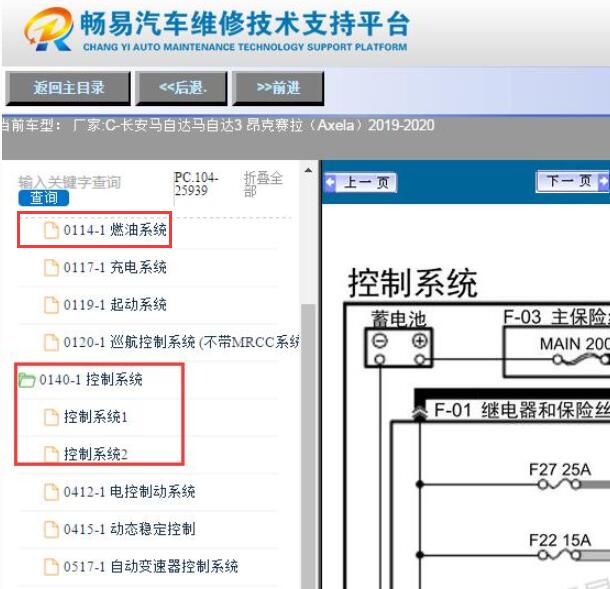Image resolution: width=610 pixels, height=589 pixels.
Task: Click document icon beside 控制系统1
Action: [x=51, y=417]
